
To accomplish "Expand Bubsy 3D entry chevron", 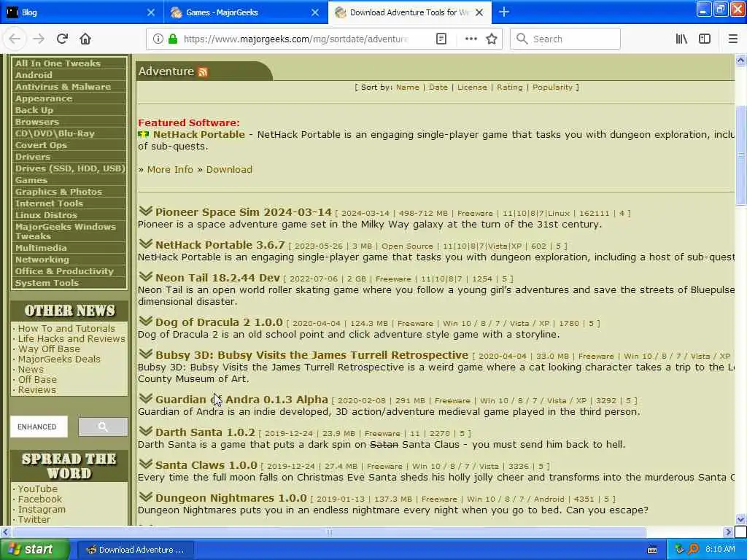I will (x=146, y=354).
